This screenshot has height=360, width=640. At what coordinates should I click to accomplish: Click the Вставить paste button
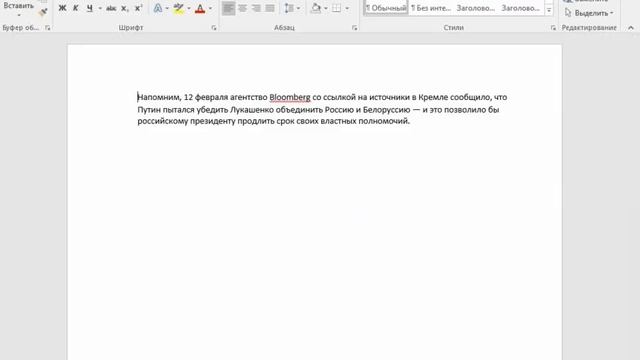[x=19, y=6]
